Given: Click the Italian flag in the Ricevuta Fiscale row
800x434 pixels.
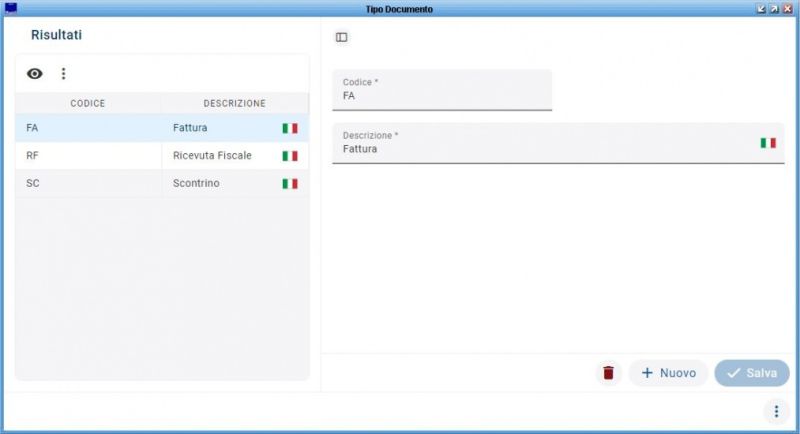Looking at the screenshot, I should tap(290, 156).
